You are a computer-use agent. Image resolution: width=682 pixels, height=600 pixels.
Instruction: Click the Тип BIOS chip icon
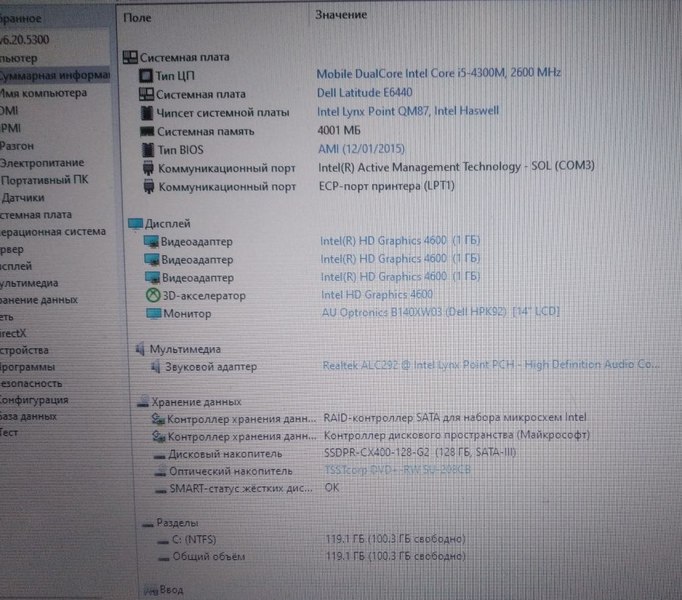tap(147, 149)
